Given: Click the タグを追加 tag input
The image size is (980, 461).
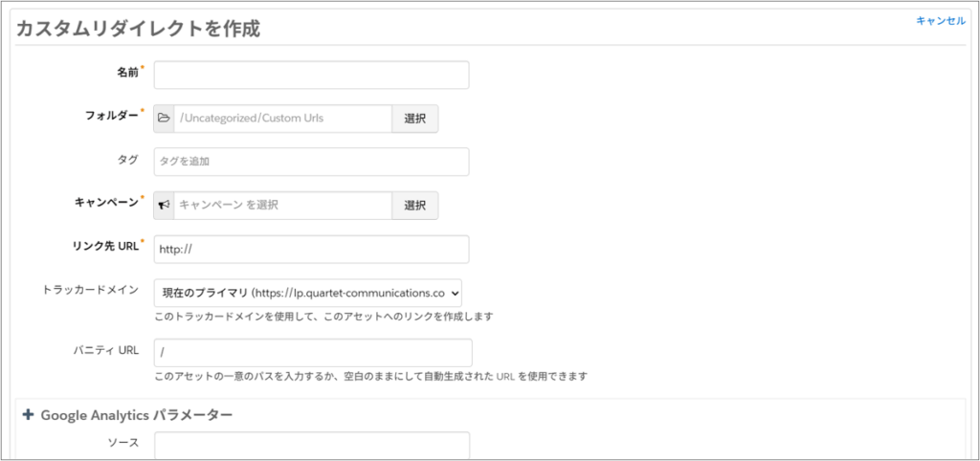Looking at the screenshot, I should pyautogui.click(x=311, y=162).
